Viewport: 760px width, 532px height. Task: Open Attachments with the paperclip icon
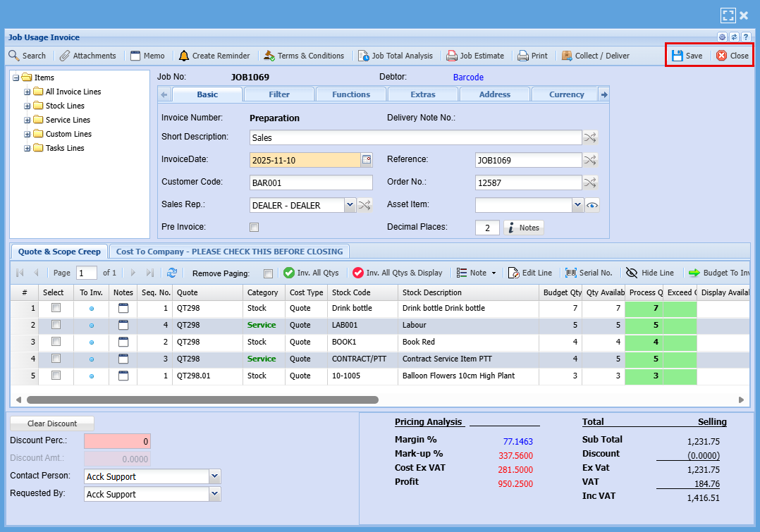point(65,56)
